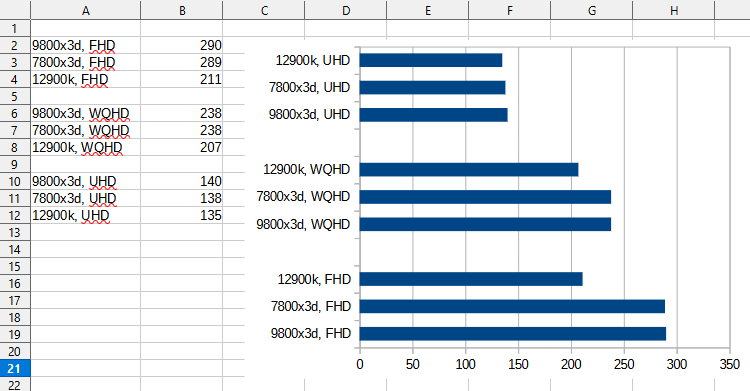Click chart x-axis value 0
Screen dimensions: 750x391
tap(360, 364)
